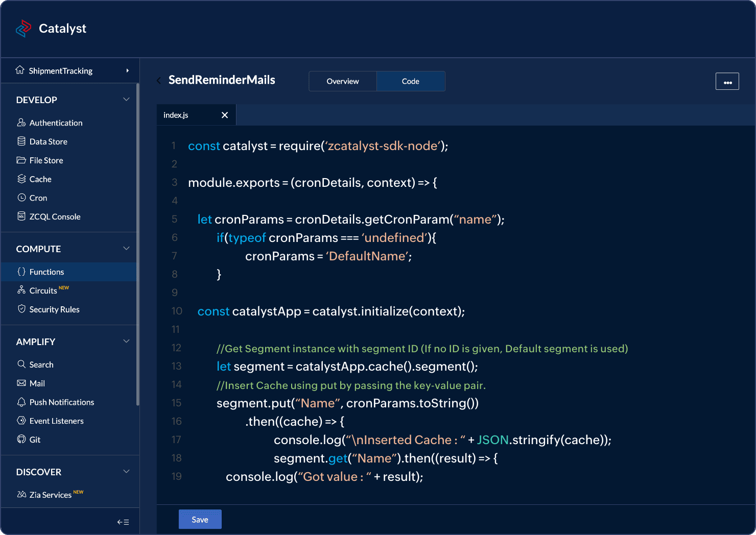756x535 pixels.
Task: Open Mail under AMPLIFY
Action: (x=37, y=383)
